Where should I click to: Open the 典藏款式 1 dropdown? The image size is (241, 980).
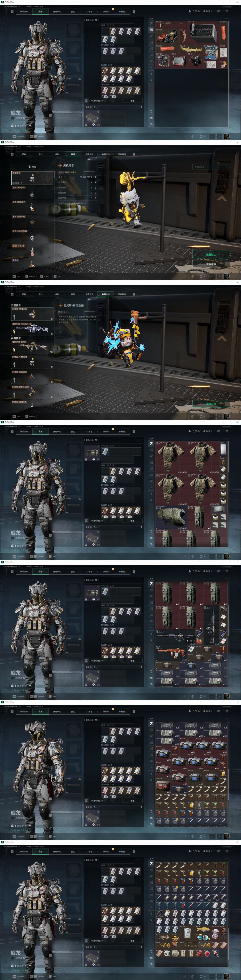tap(211, 167)
